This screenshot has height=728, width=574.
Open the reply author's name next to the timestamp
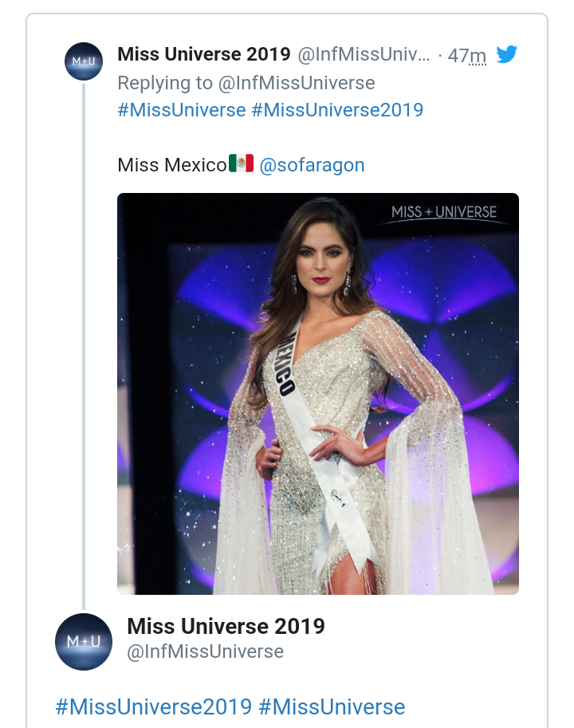coord(203,55)
